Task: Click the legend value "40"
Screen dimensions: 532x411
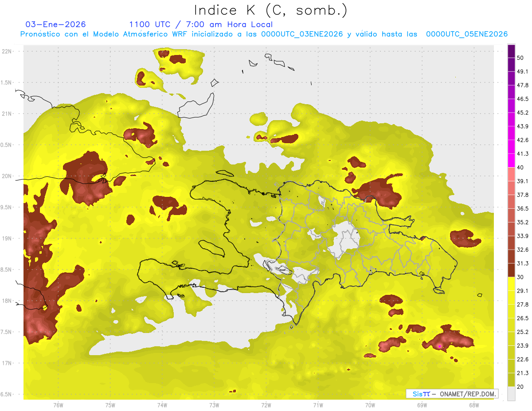Action: click(x=520, y=168)
